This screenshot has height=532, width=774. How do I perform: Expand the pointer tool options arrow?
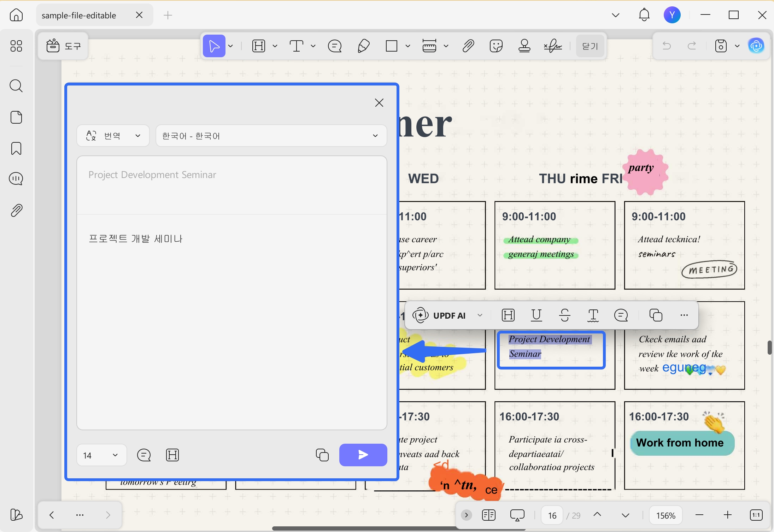coord(231,46)
